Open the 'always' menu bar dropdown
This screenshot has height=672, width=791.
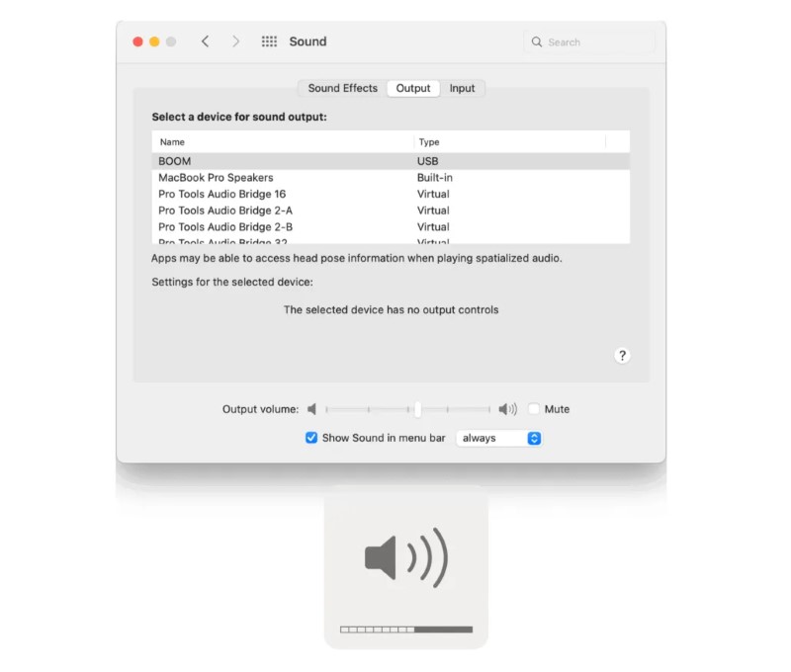pyautogui.click(x=498, y=438)
